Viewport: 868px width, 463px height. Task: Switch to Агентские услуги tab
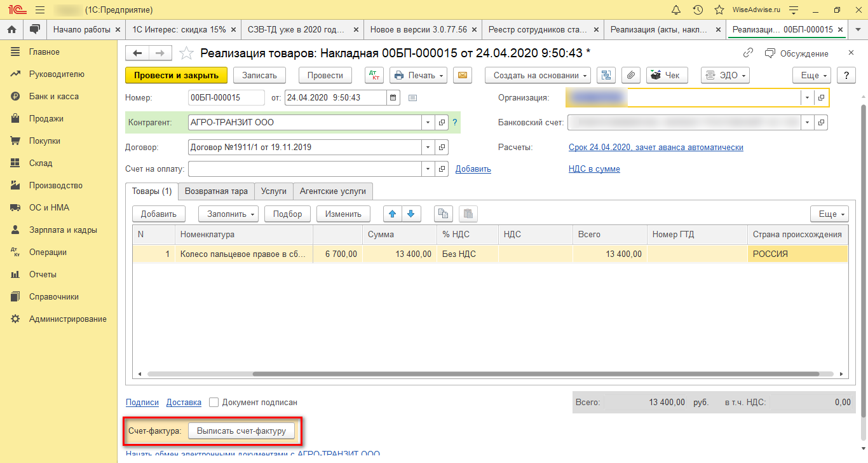pyautogui.click(x=333, y=191)
